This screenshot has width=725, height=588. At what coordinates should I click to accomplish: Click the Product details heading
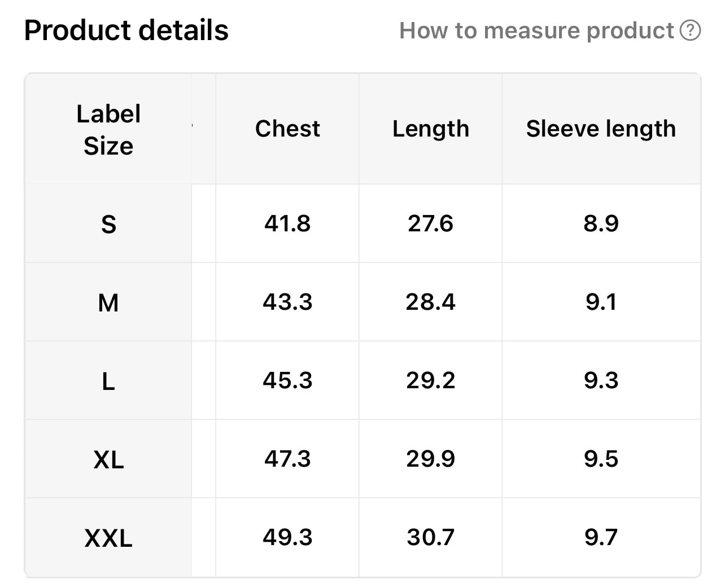126,30
